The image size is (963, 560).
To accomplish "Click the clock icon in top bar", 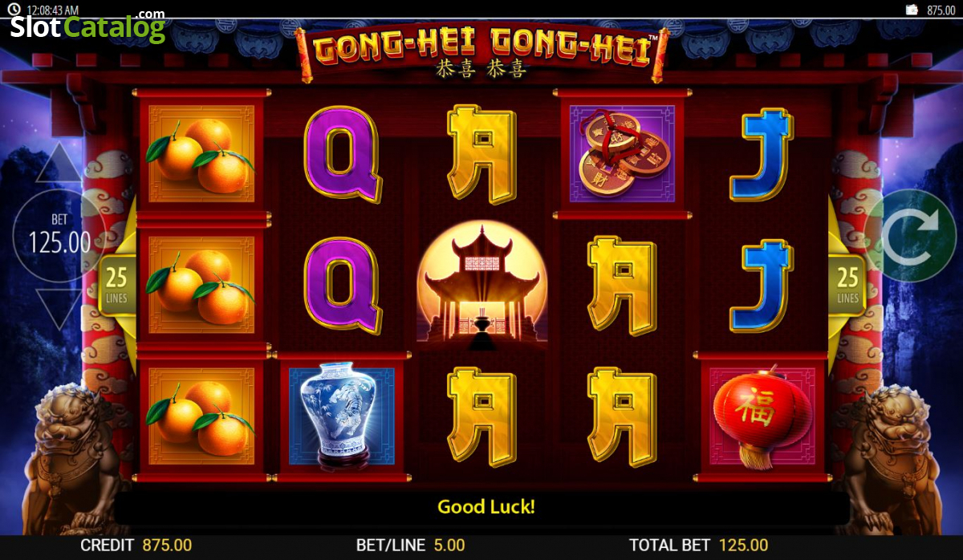I will 14,10.
